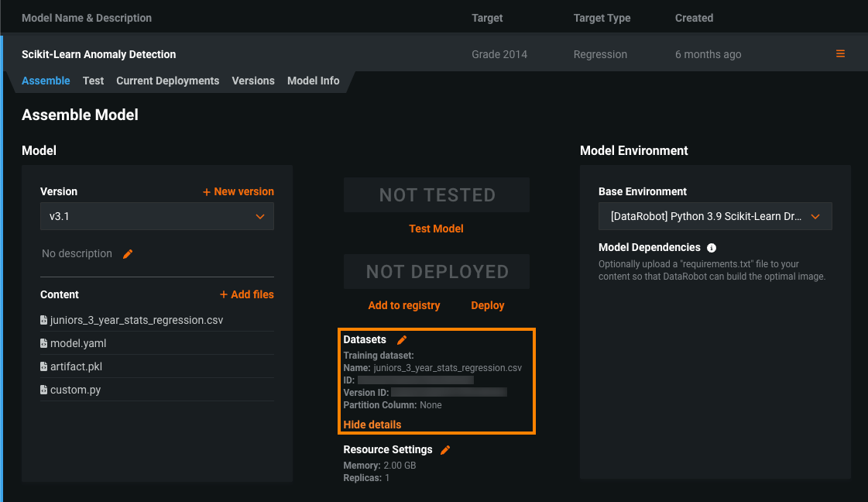Open the Current Deployments tab
Image resolution: width=868 pixels, height=502 pixels.
pyautogui.click(x=167, y=81)
